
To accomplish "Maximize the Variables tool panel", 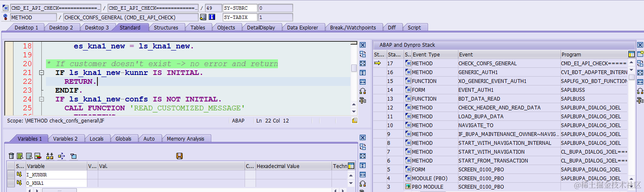I will click(x=362, y=156).
